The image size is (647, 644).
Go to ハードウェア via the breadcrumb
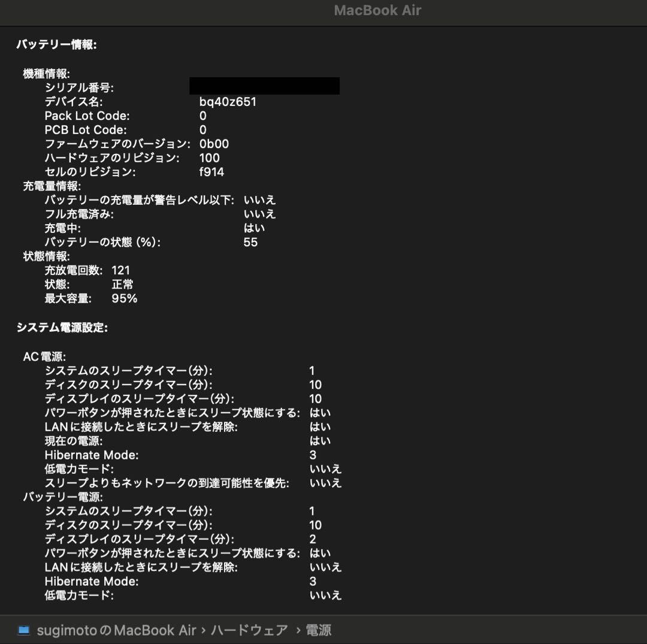pyautogui.click(x=249, y=630)
